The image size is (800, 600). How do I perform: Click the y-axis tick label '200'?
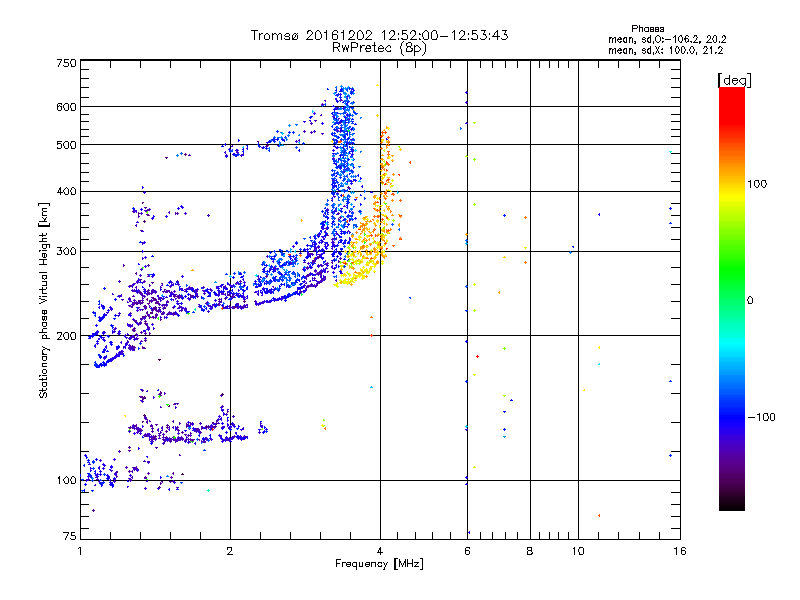coord(66,336)
